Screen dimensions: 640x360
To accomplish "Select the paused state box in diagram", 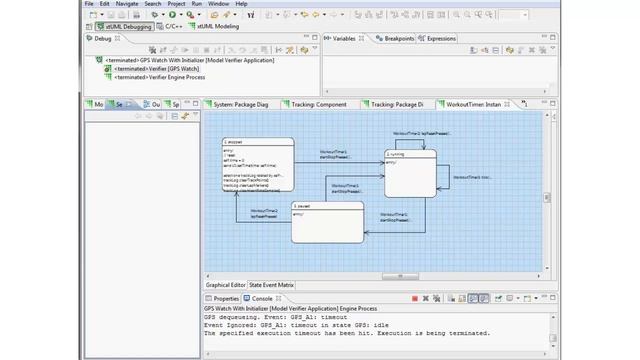I will pos(327,222).
